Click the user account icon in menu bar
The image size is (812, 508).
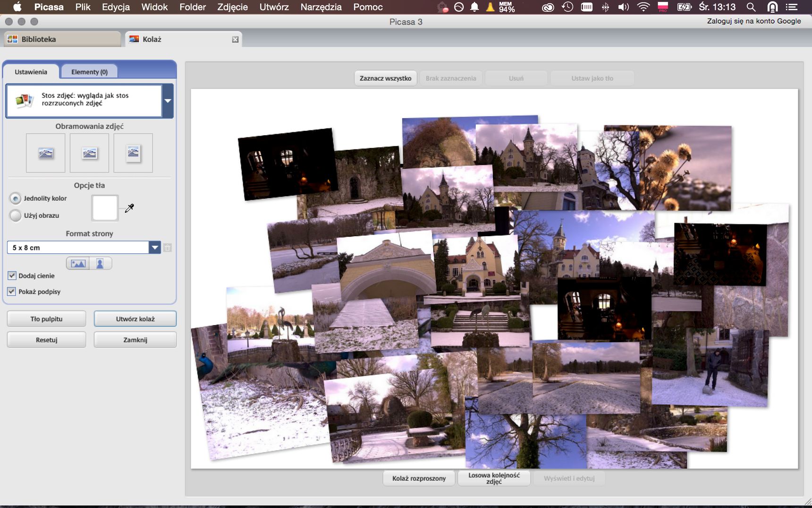pos(772,7)
